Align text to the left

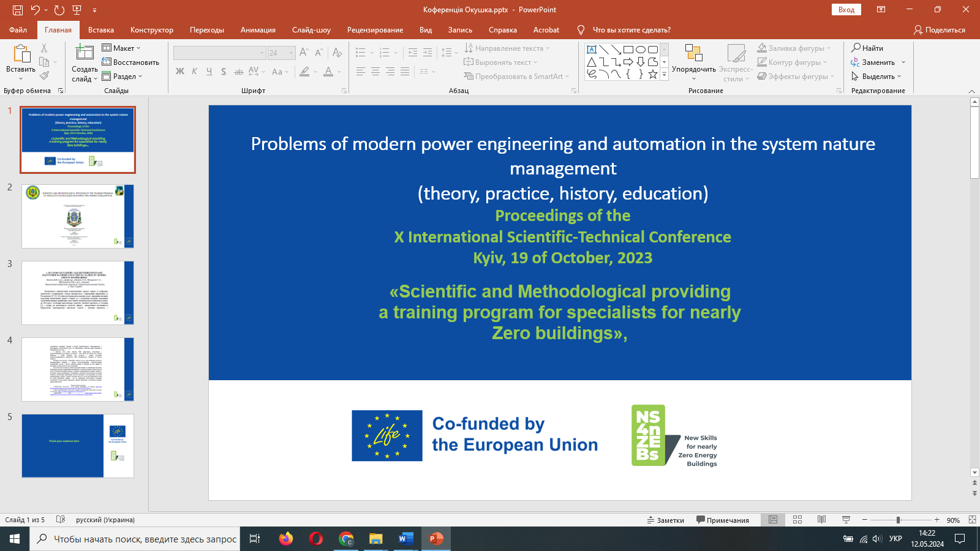[361, 72]
